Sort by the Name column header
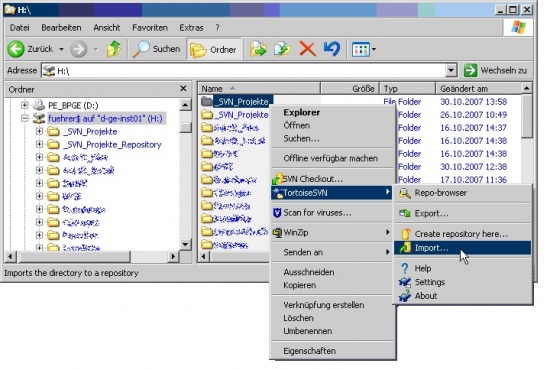Screen dimensions: 550x370 [259, 89]
